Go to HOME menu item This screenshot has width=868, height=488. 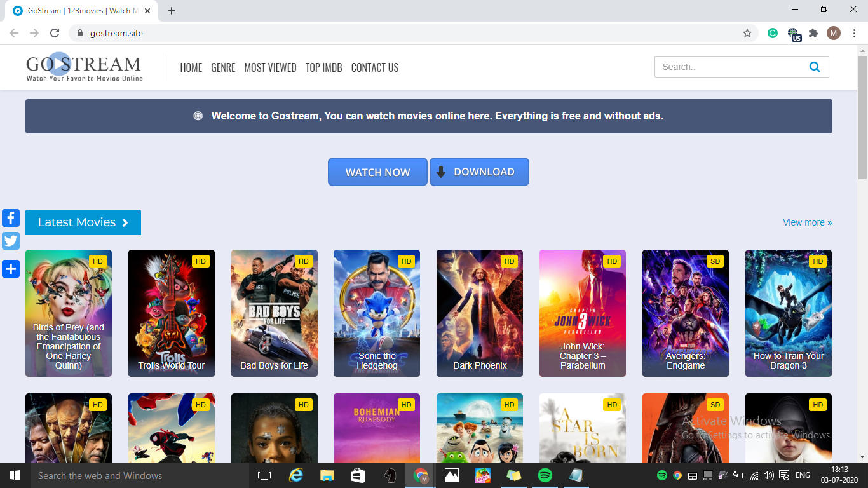pos(191,67)
